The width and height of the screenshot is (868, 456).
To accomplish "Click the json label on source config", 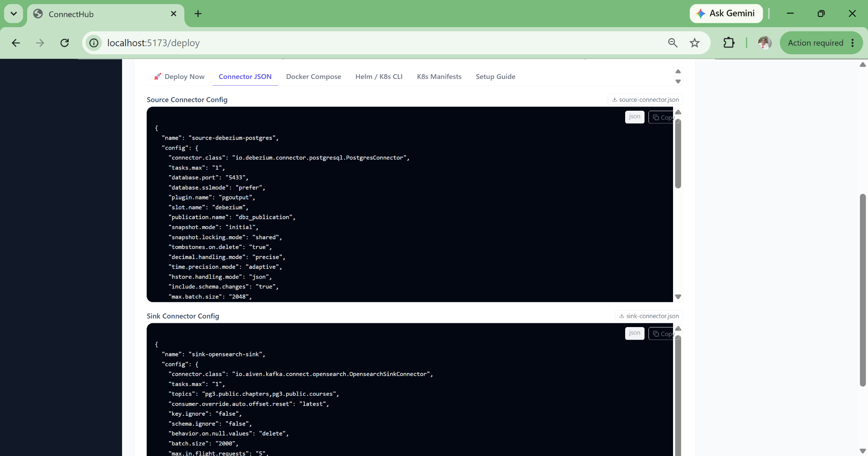I will 634,117.
